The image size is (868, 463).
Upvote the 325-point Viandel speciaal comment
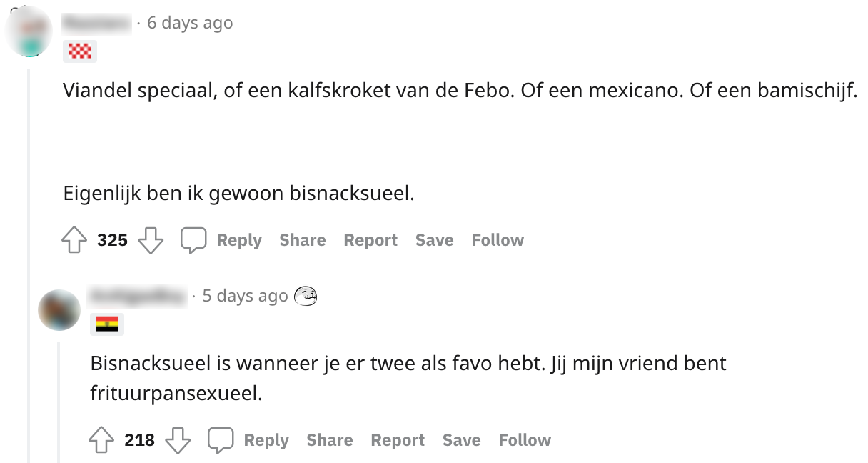tap(74, 240)
